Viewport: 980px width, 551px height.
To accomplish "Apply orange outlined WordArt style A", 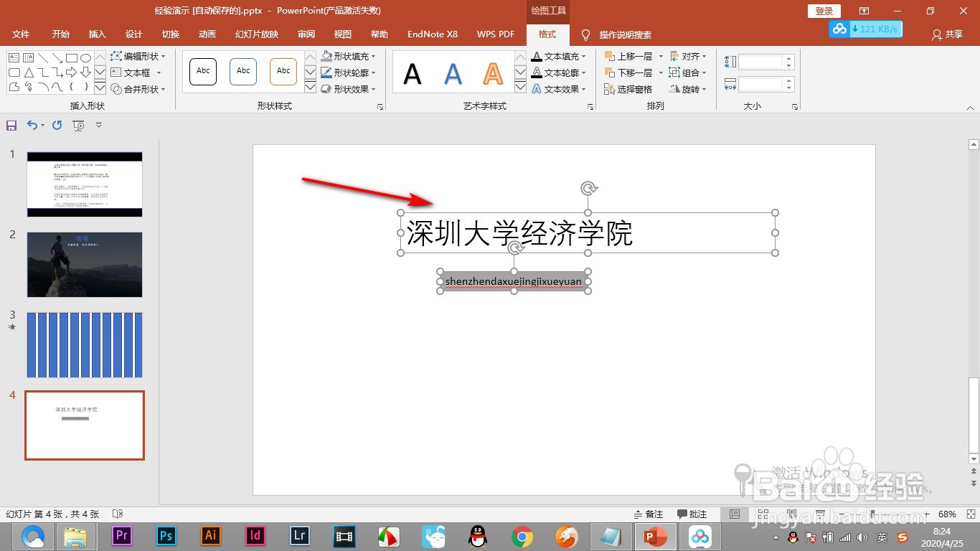I will pos(493,73).
